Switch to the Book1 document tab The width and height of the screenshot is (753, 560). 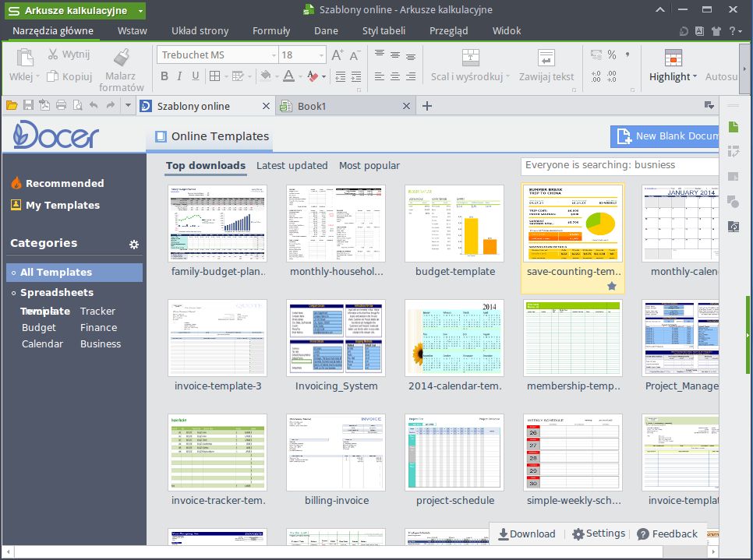point(345,106)
